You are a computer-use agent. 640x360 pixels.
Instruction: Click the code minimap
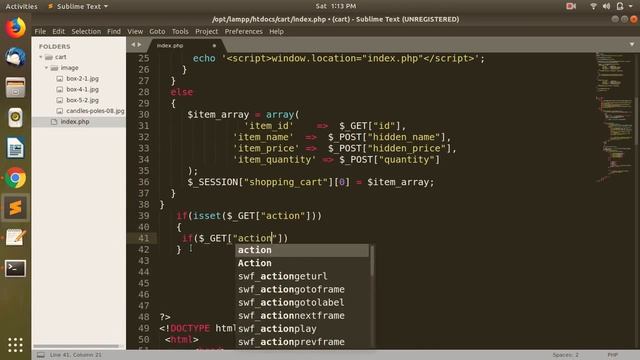point(614,118)
